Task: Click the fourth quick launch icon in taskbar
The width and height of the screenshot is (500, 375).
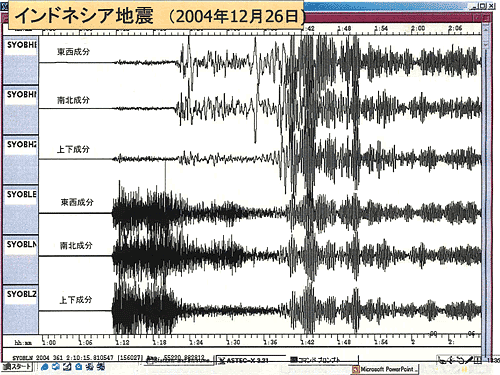Action: coord(78,367)
